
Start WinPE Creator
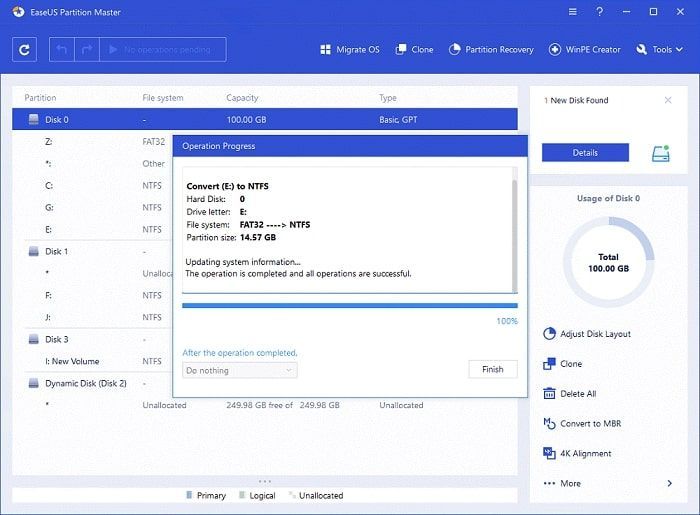pyautogui.click(x=584, y=49)
